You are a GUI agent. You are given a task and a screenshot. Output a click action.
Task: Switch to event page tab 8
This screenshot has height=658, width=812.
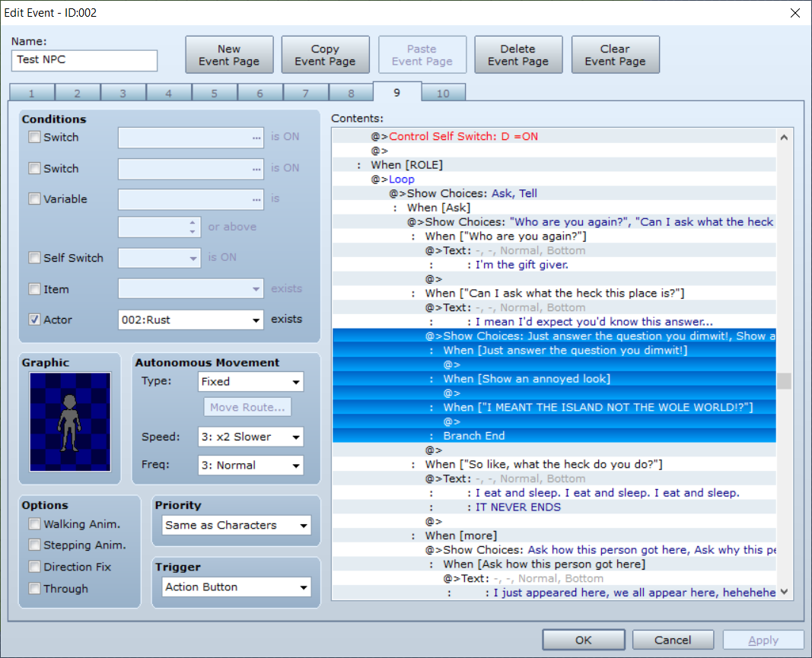351,94
